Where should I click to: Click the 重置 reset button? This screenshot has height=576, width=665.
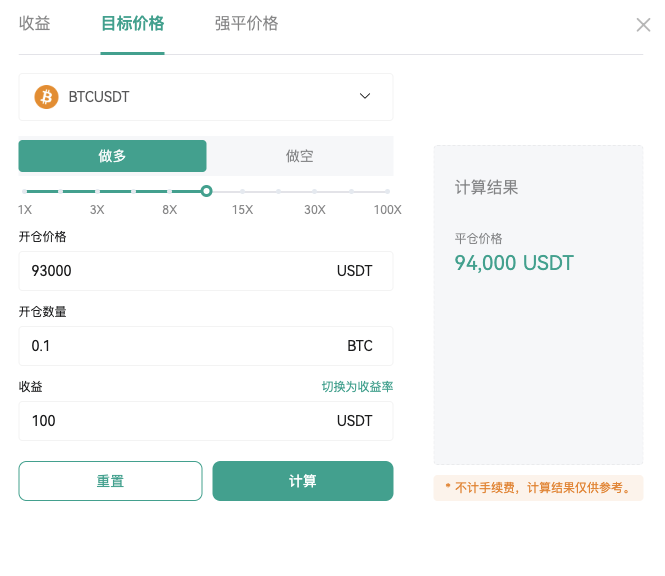[110, 481]
